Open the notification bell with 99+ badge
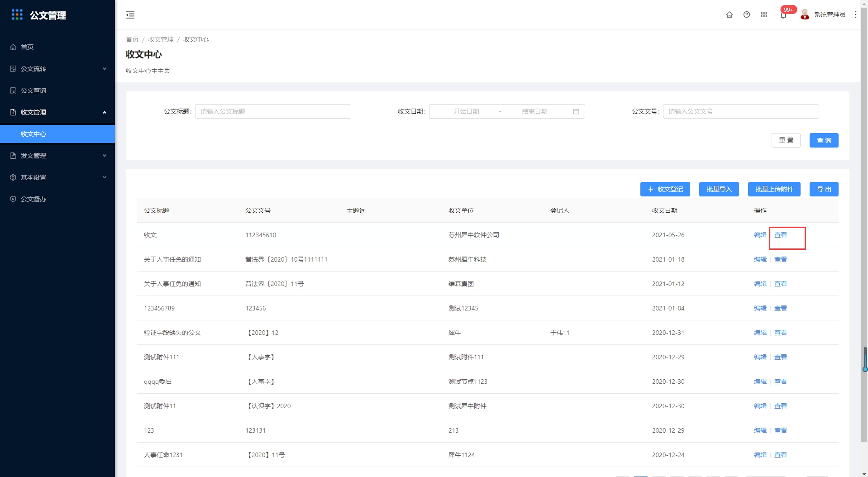 coord(783,15)
